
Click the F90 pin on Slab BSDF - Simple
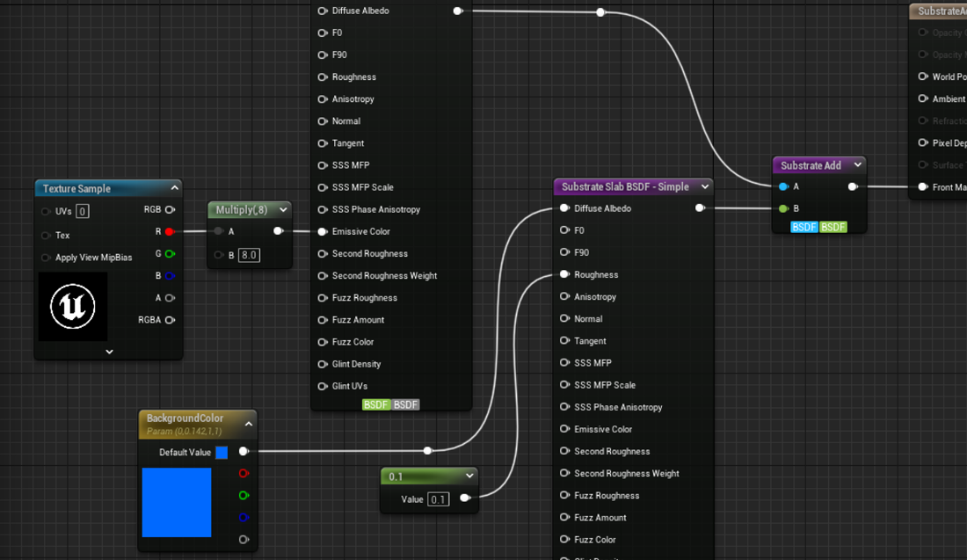[564, 252]
